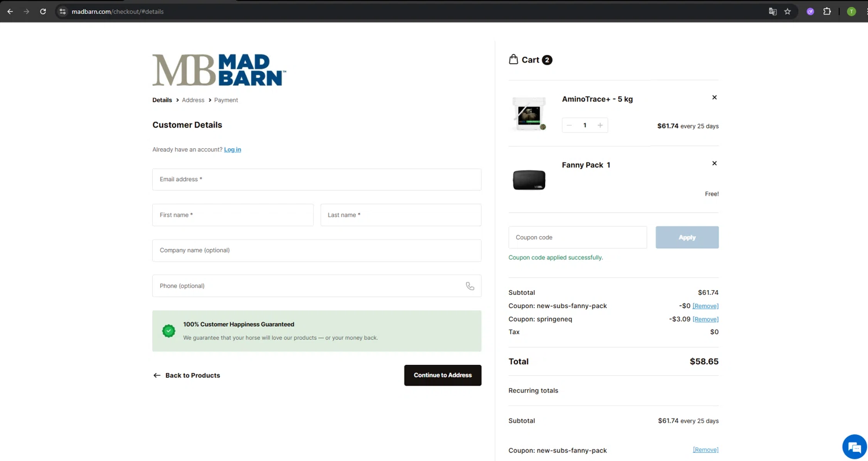Bookmark this page with the star icon
The height and width of the screenshot is (461, 868).
point(788,12)
